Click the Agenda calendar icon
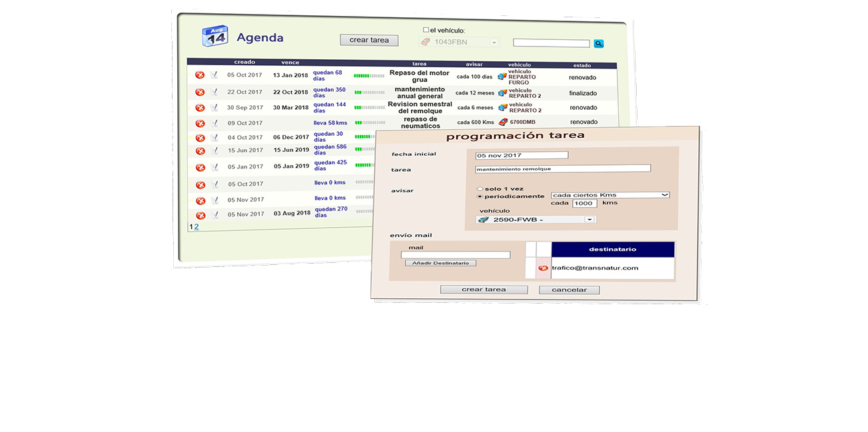 (215, 37)
